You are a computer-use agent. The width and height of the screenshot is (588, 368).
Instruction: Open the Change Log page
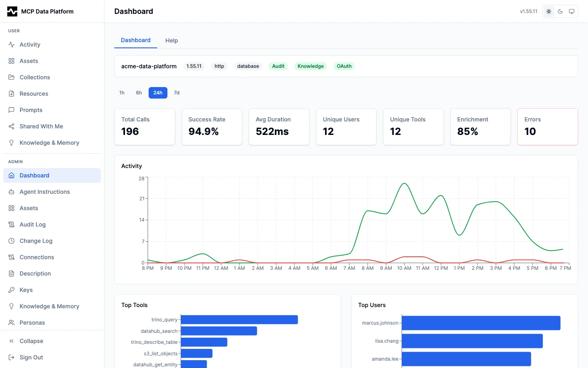point(36,241)
